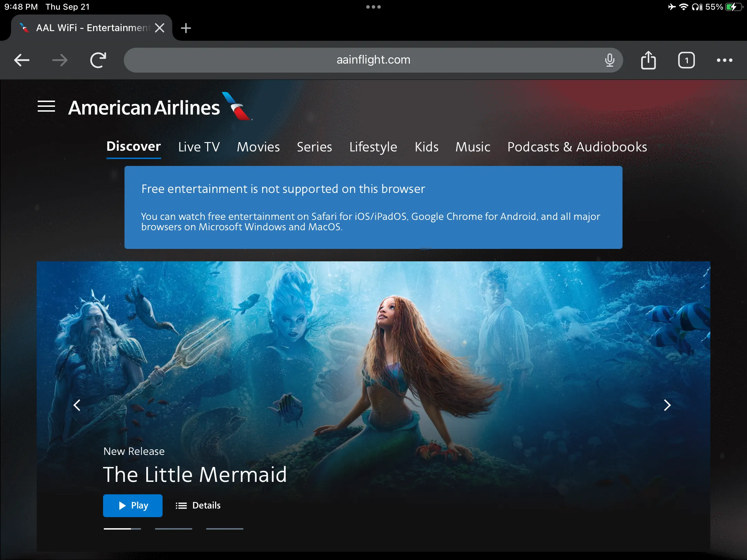Jump to the third carousel slide indicator

225,529
